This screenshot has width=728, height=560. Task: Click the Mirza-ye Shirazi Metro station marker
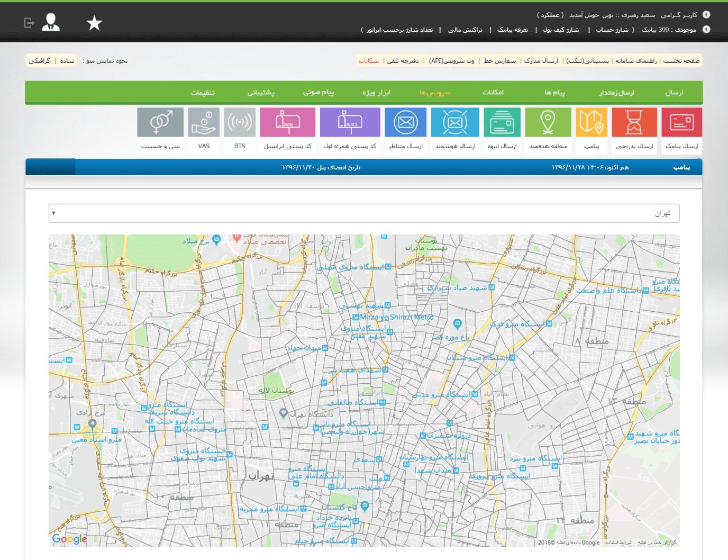click(x=356, y=318)
